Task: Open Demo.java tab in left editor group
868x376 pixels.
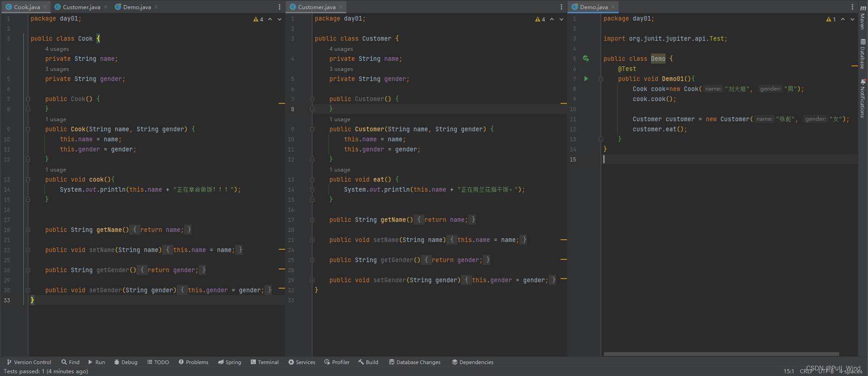Action: 137,7
